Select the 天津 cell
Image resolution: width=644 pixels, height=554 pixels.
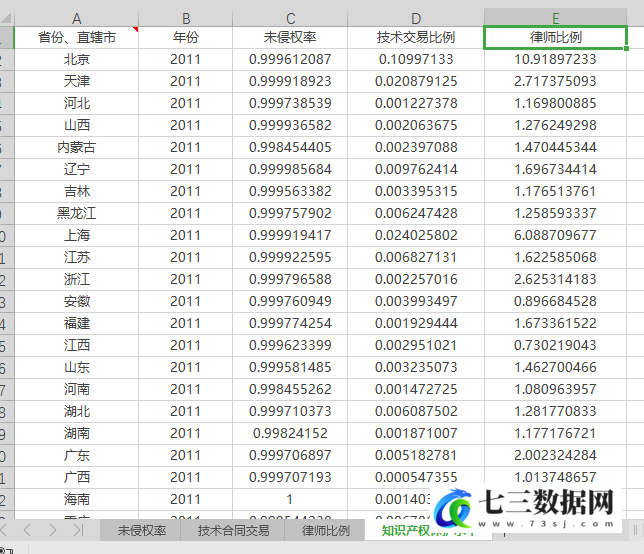76,81
